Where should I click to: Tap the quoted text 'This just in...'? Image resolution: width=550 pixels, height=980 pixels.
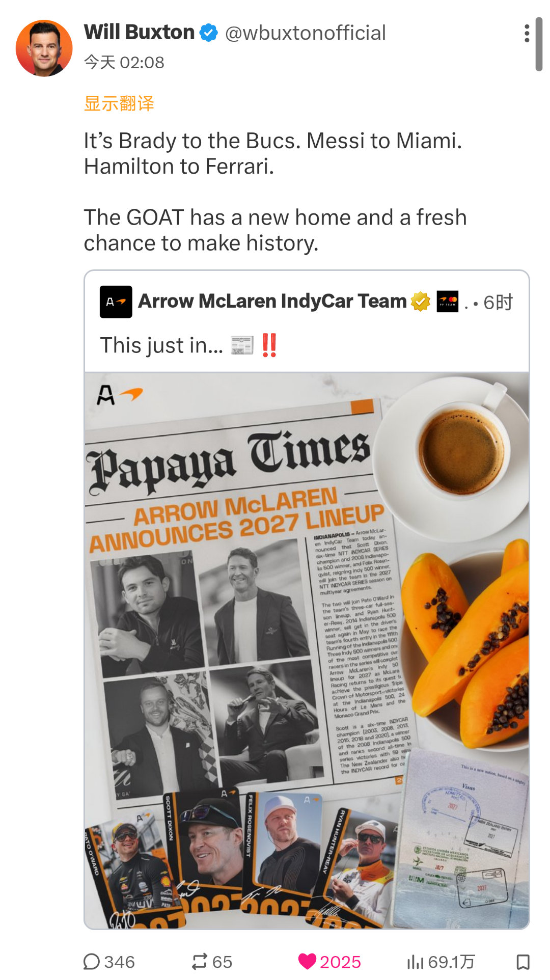pos(161,345)
